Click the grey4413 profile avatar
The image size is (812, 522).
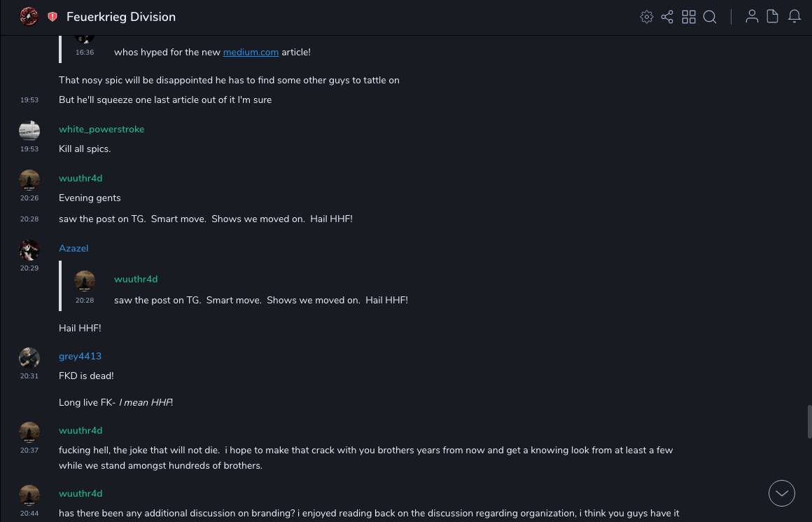pos(29,358)
